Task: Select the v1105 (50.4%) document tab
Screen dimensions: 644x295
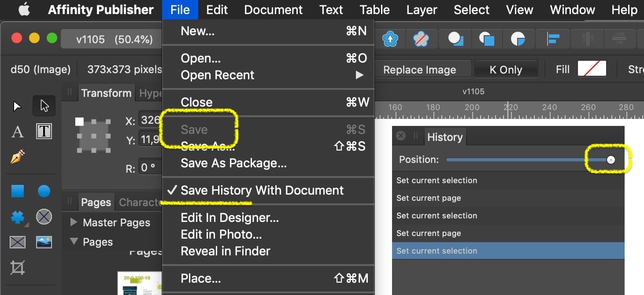Action: click(x=114, y=39)
